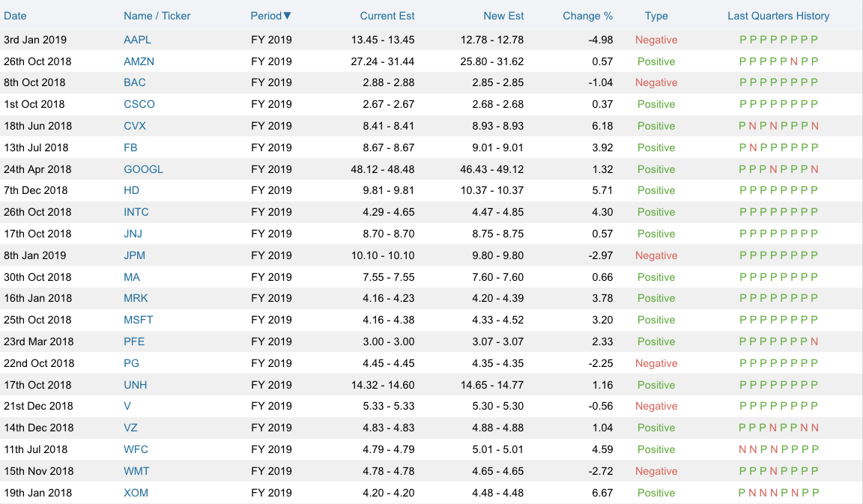Open the XOM ticker link

click(136, 493)
